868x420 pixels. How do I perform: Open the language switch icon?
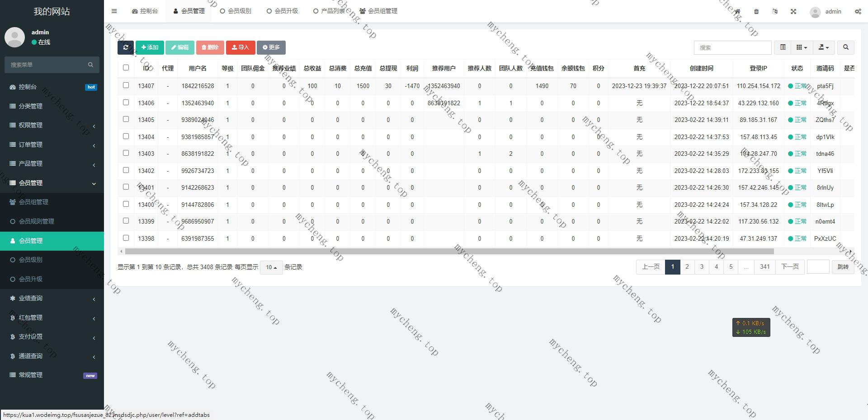(x=775, y=11)
